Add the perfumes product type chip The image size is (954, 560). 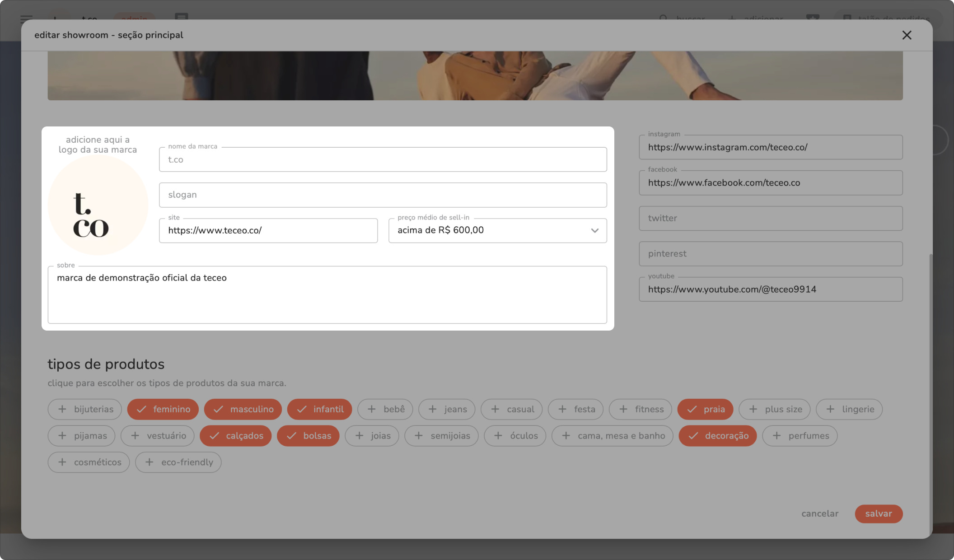(800, 436)
